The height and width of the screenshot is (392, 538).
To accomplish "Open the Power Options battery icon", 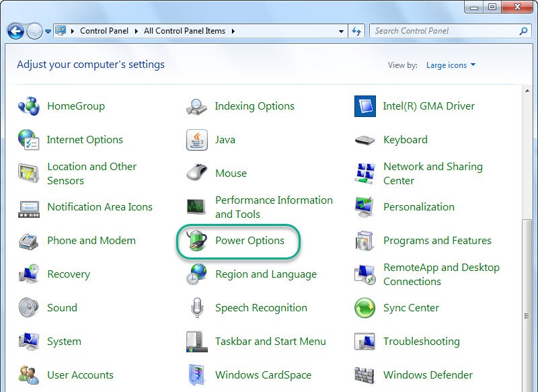I will tap(197, 241).
